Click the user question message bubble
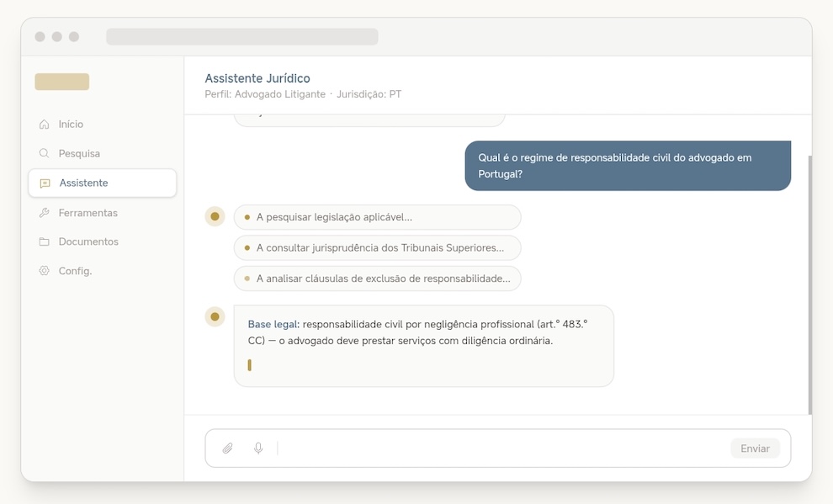The height and width of the screenshot is (504, 833). (628, 166)
